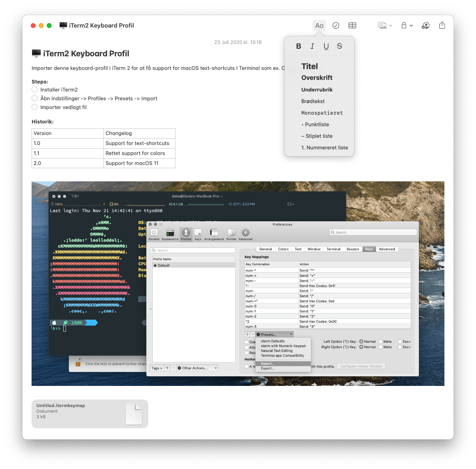Select Left Option Key 'Esc+' radio in screenshot

pos(400,342)
